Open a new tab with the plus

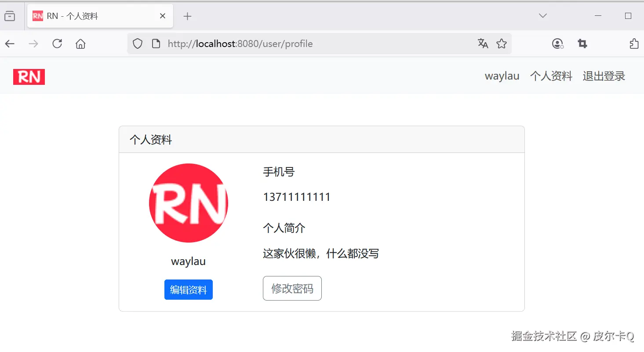(187, 15)
